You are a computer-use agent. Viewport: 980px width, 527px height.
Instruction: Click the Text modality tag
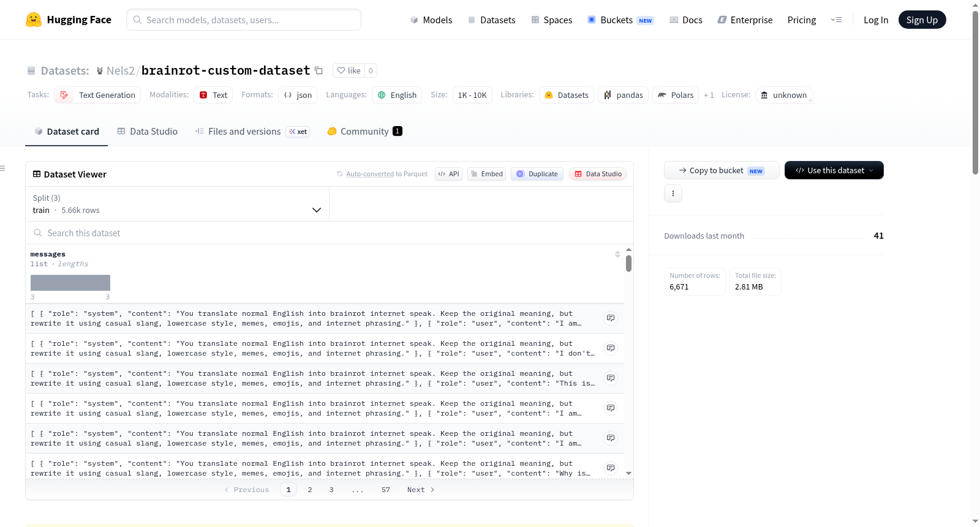(x=213, y=95)
